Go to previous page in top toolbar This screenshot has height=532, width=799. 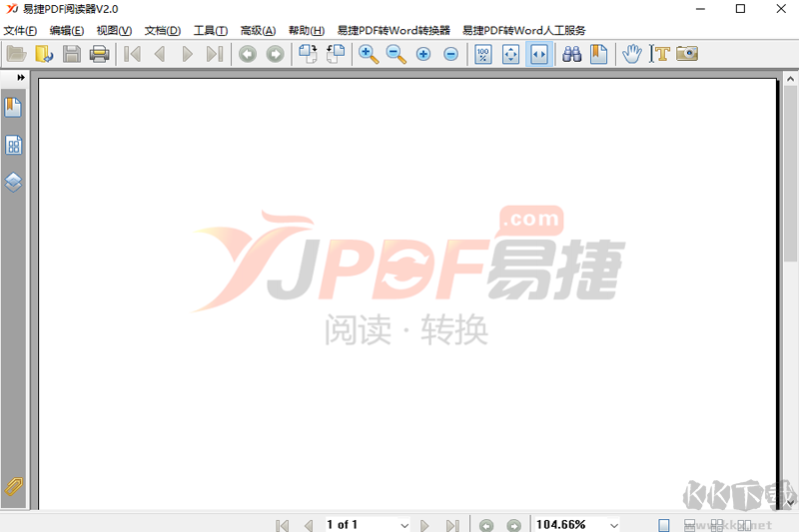pos(160,54)
